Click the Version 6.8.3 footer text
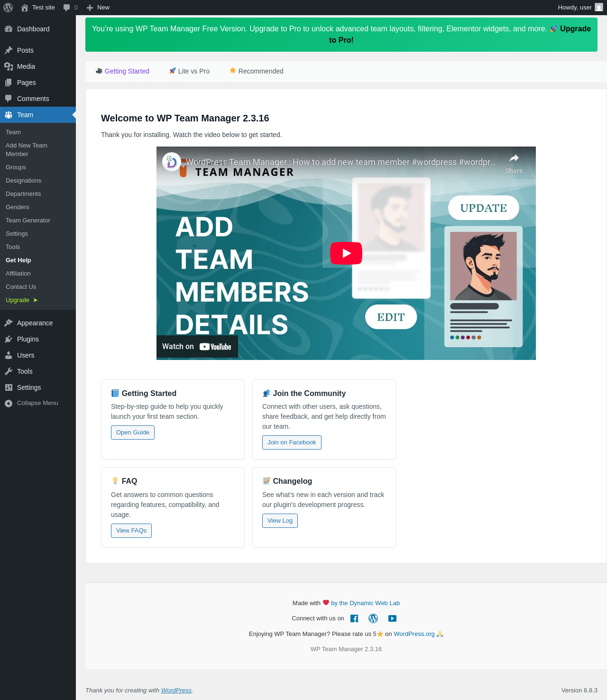The image size is (607, 700). (x=579, y=691)
